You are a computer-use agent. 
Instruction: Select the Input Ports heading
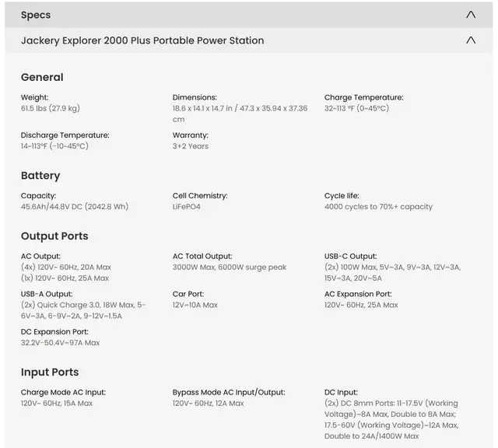pos(50,372)
